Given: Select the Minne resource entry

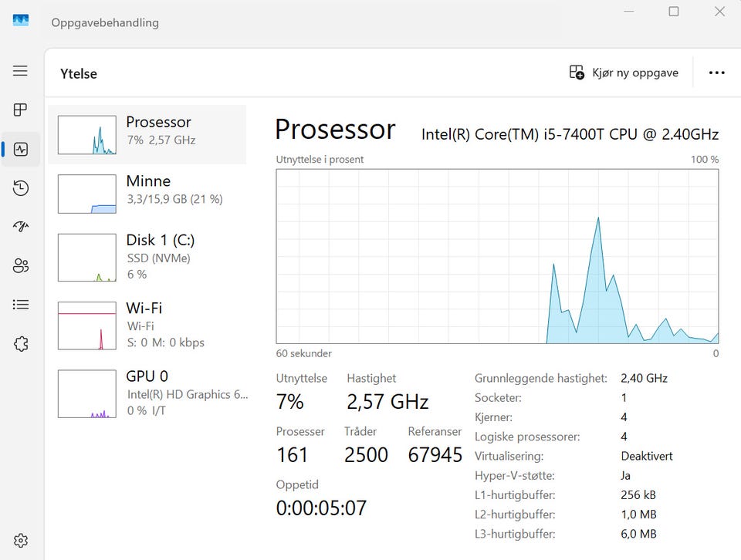Looking at the screenshot, I should (147, 194).
